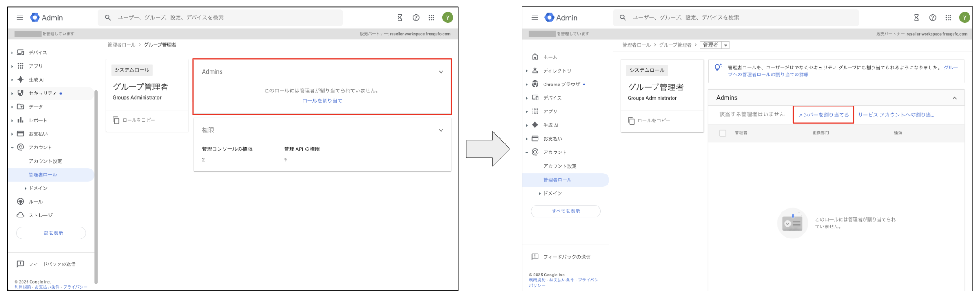This screenshot has height=296, width=980.
Task: Open the Chrome ブラウザ sidebar item
Action: point(561,85)
